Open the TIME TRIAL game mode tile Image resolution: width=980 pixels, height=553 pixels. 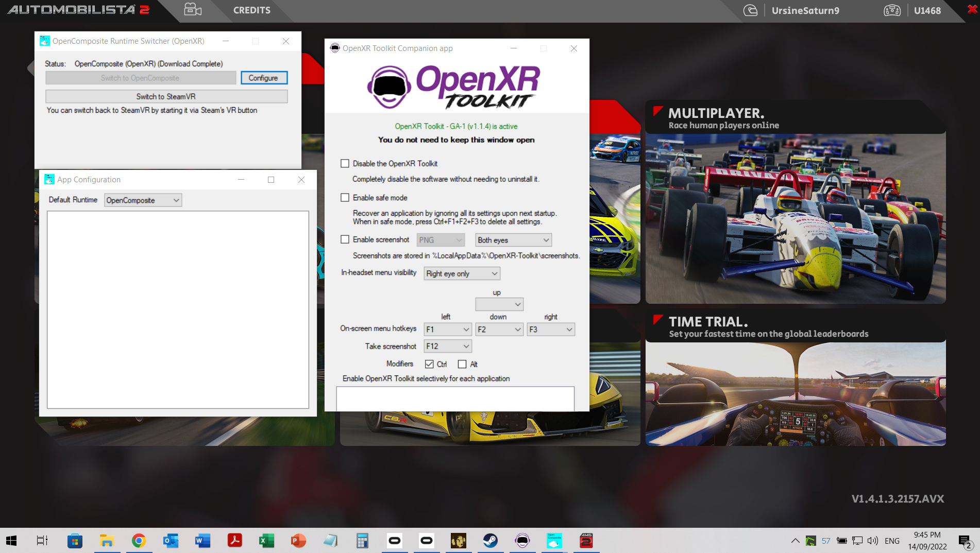click(x=796, y=377)
